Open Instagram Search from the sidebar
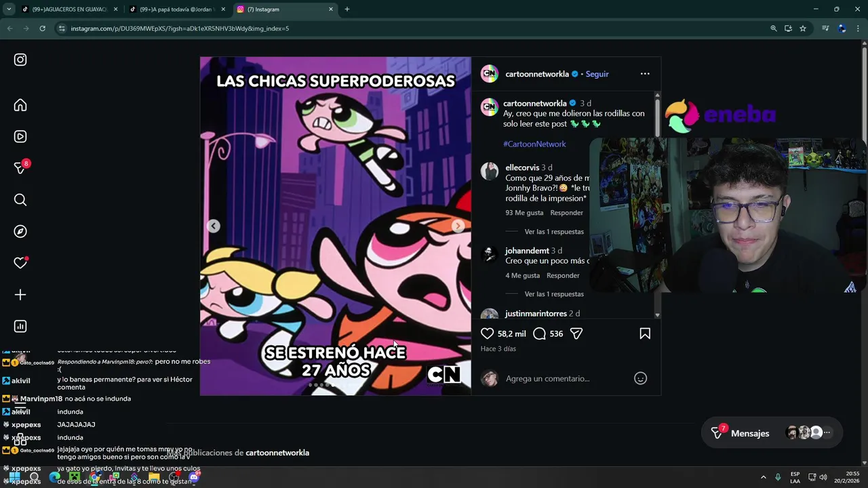The image size is (868, 488). [20, 200]
